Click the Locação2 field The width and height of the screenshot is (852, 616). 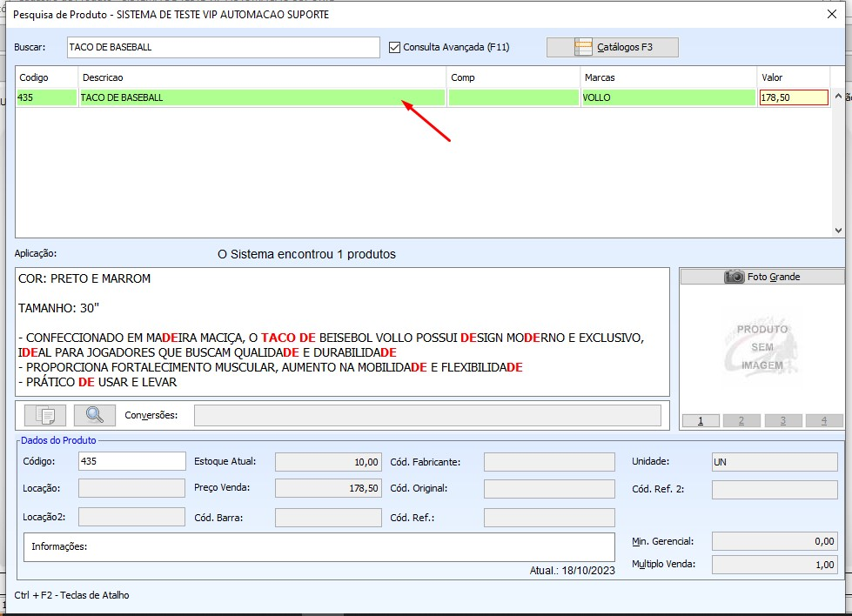132,517
